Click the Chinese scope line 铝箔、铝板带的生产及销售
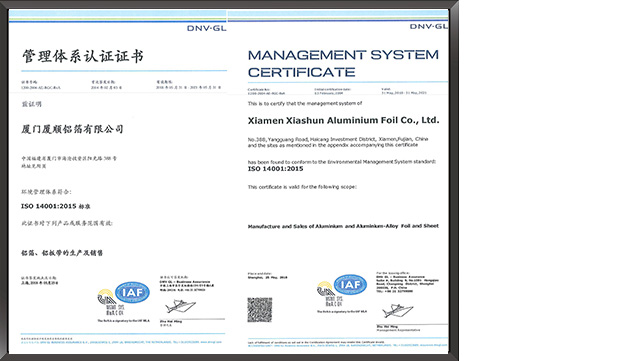The height and width of the screenshot is (361, 626). (62, 253)
